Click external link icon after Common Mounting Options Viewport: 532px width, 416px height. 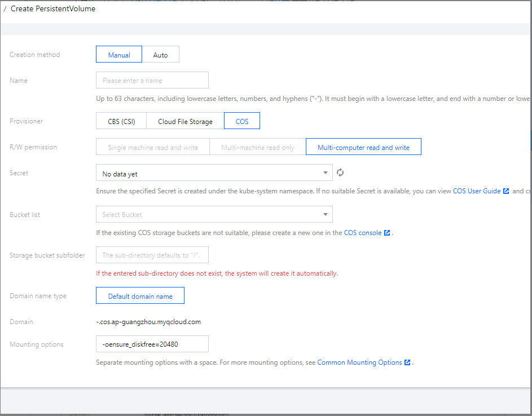click(407, 362)
